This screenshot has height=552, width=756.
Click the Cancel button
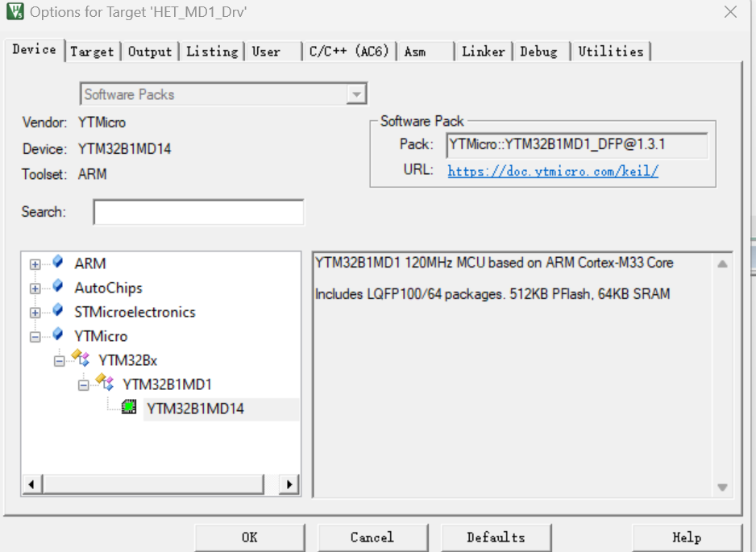point(372,537)
